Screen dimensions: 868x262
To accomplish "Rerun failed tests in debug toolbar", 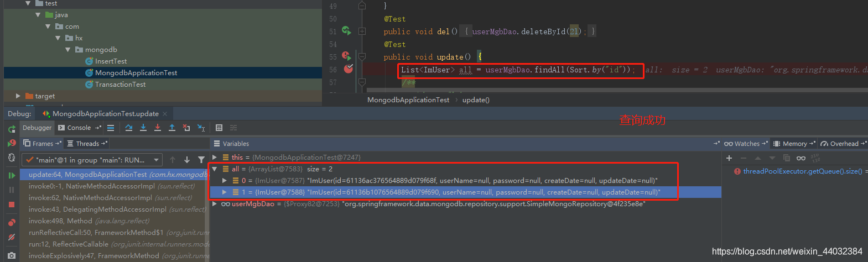I will click(x=12, y=143).
